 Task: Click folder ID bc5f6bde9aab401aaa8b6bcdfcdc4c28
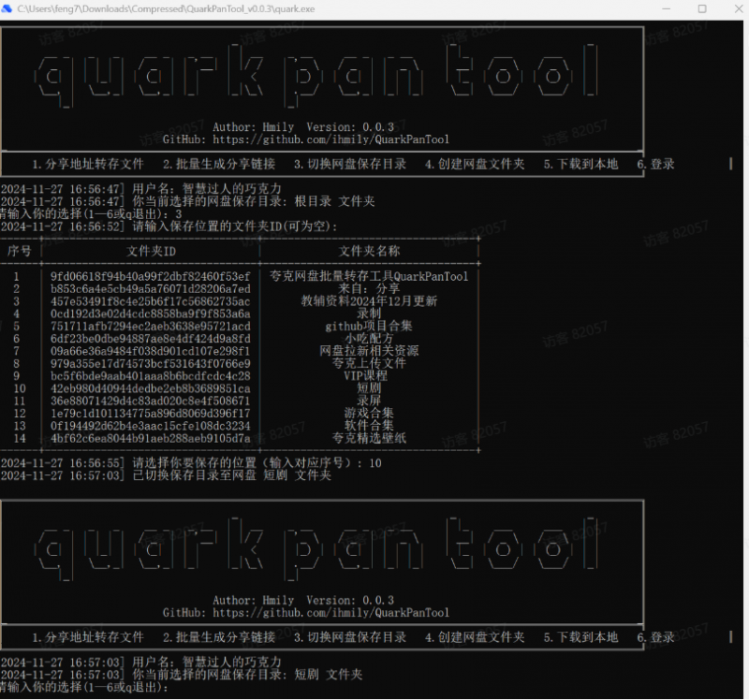[151, 376]
